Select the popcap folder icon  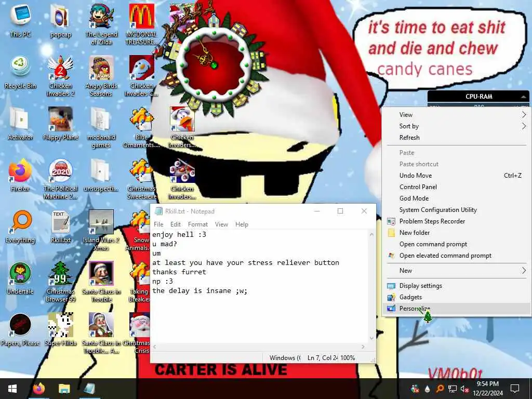pyautogui.click(x=60, y=20)
